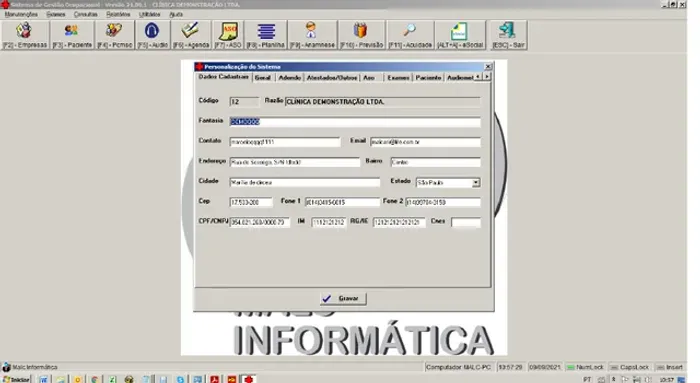700x383 pixels.
Task: Click the Fone 2 field
Action: pos(443,202)
